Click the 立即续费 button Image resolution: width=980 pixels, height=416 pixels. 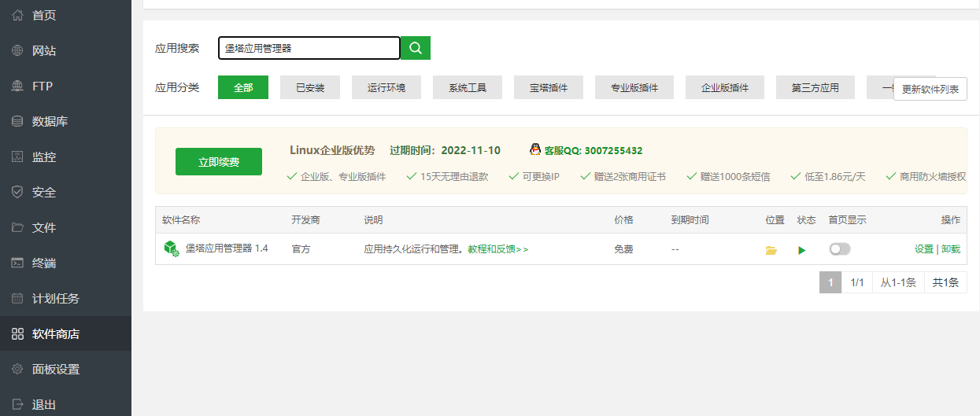[219, 162]
